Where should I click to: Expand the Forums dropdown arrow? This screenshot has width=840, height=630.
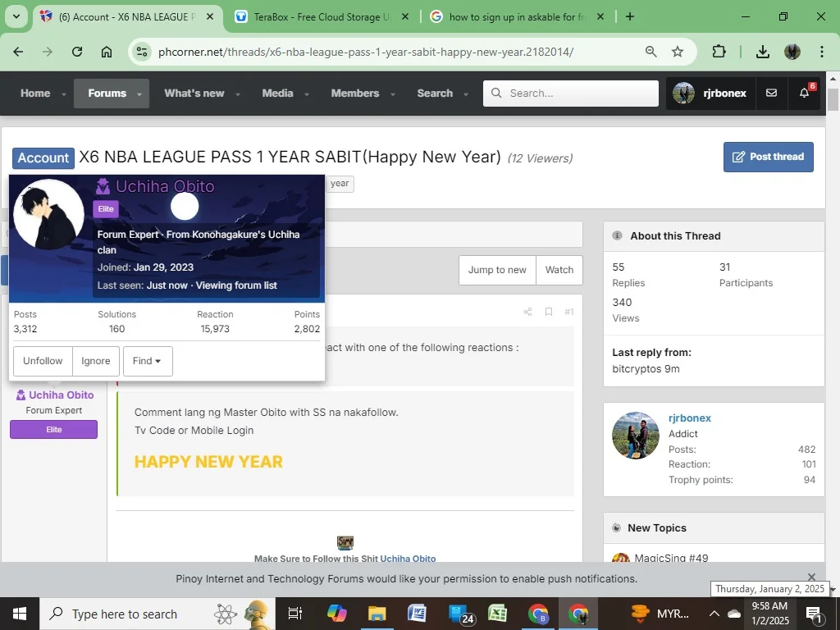(x=139, y=94)
